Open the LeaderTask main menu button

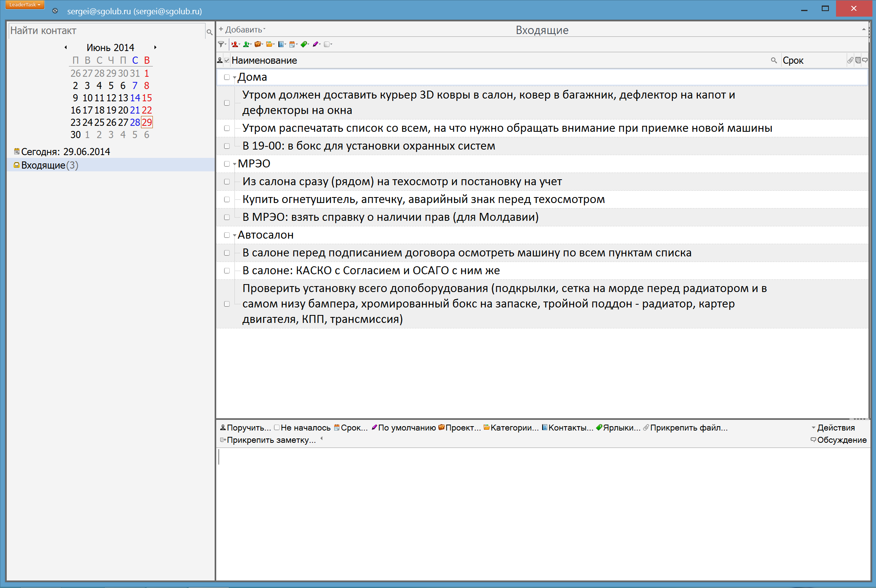tap(25, 5)
